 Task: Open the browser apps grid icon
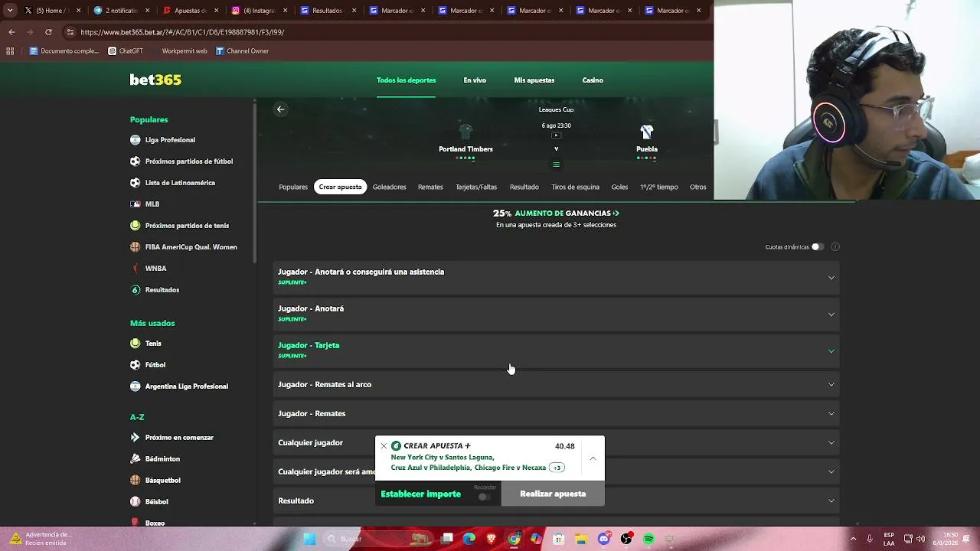coord(10,51)
